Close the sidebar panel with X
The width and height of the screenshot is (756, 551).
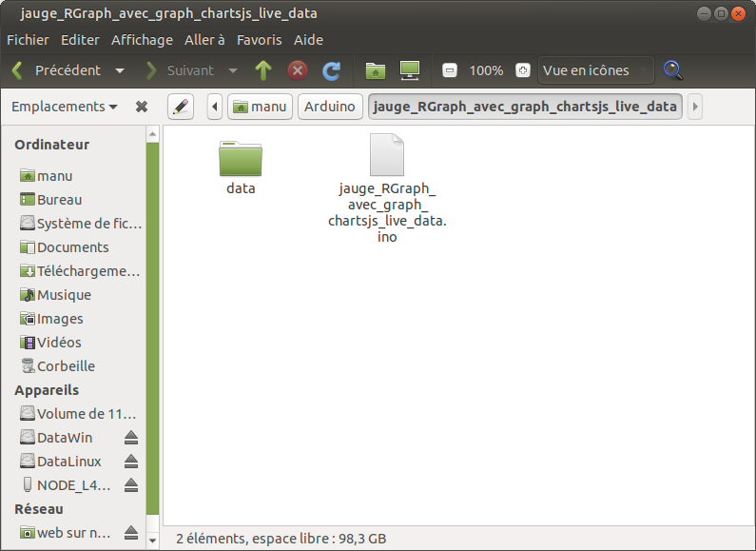pos(142,107)
